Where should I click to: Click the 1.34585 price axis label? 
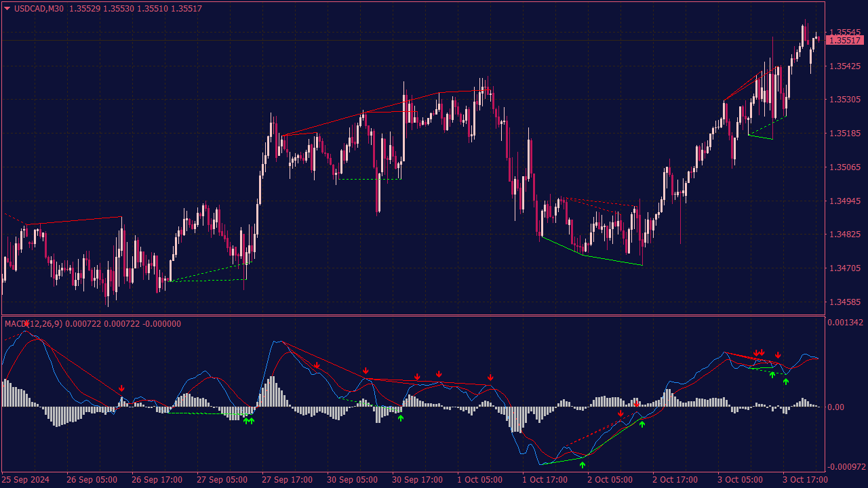[845, 302]
